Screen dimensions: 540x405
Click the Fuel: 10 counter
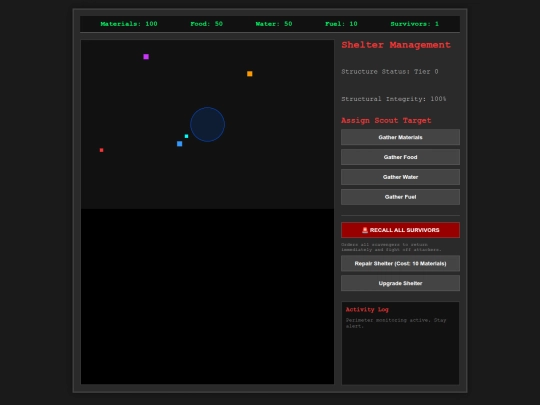[x=341, y=24]
